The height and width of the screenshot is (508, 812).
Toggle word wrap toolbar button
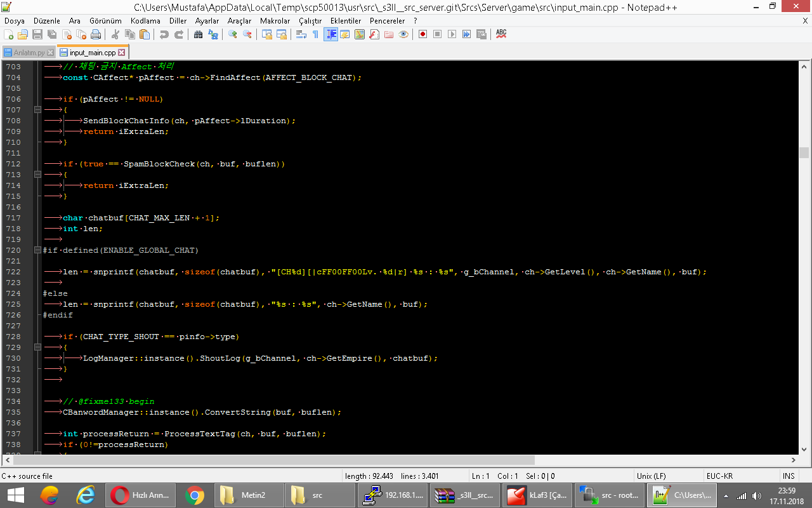coord(301,34)
